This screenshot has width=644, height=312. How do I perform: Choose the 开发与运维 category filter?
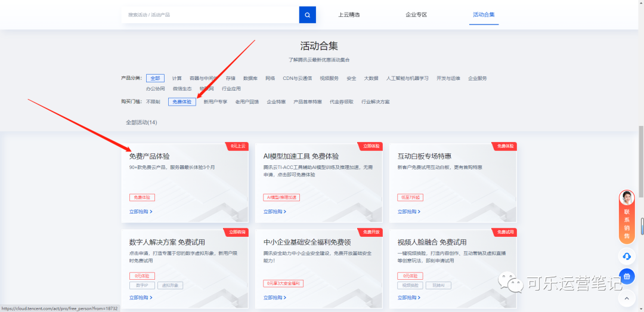pos(448,78)
